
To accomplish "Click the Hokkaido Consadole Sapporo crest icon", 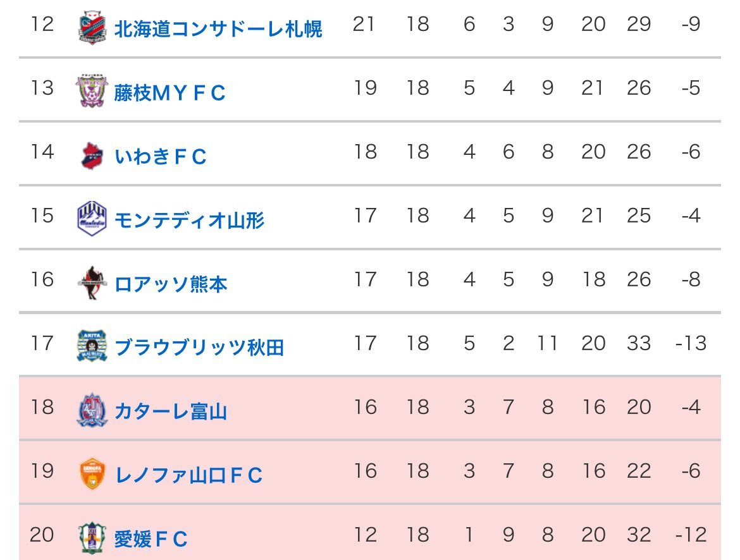I will point(92,28).
